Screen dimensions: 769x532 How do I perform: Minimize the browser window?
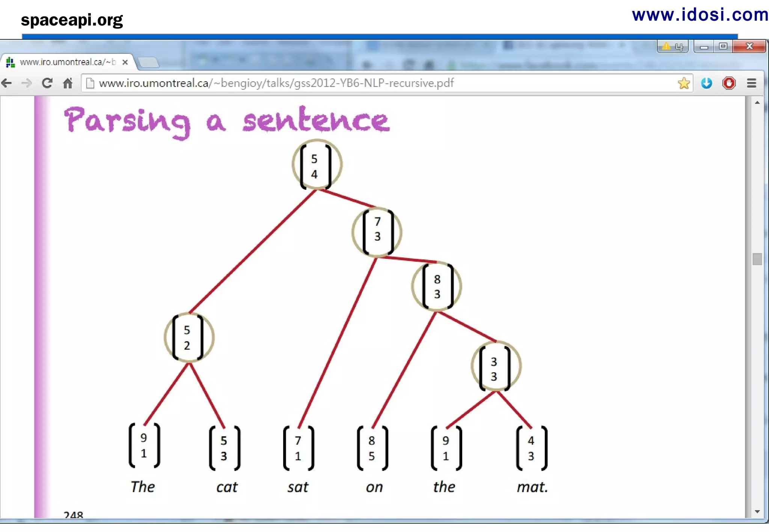pos(704,47)
